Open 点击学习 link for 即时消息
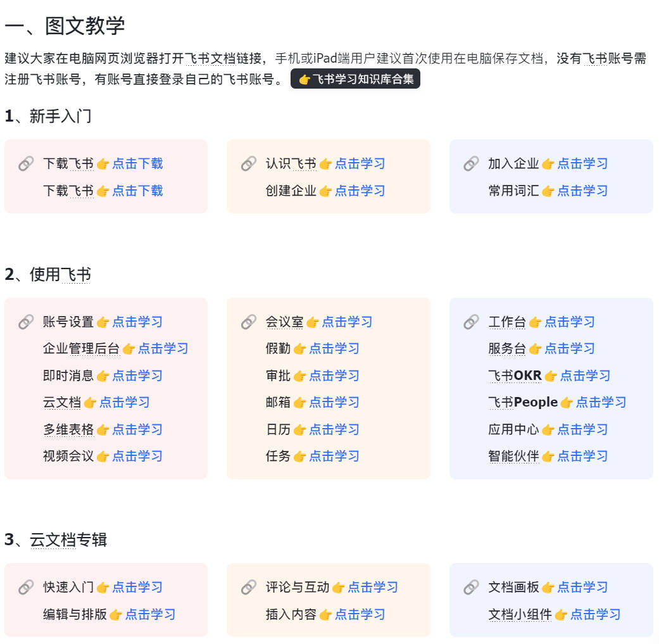 (137, 376)
